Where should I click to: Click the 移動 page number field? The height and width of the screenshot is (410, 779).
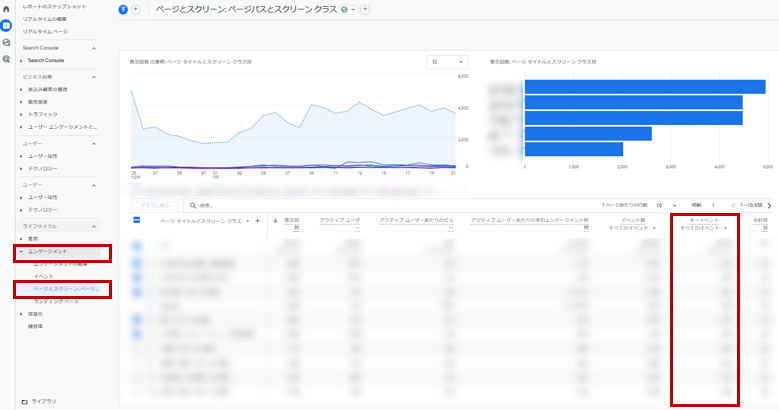[713, 205]
